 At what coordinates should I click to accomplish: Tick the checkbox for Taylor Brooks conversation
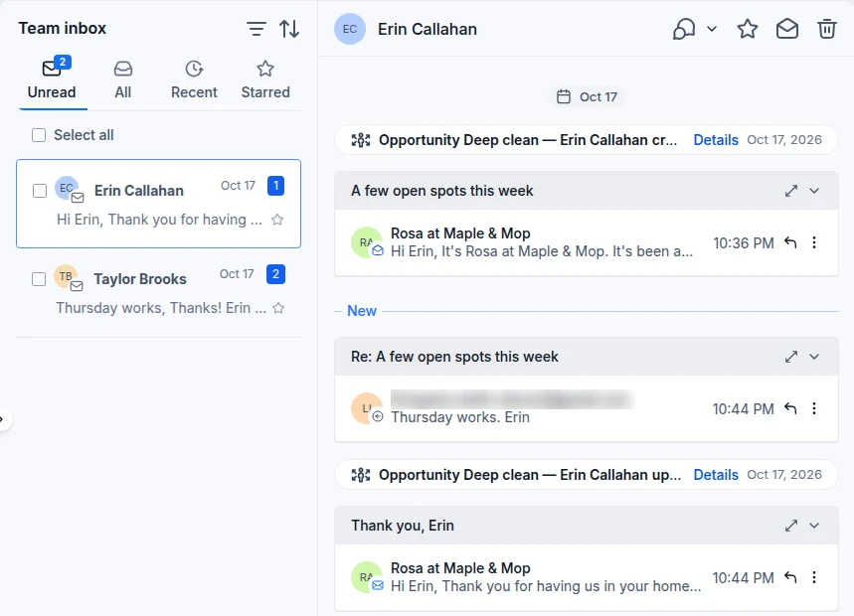[x=39, y=279]
